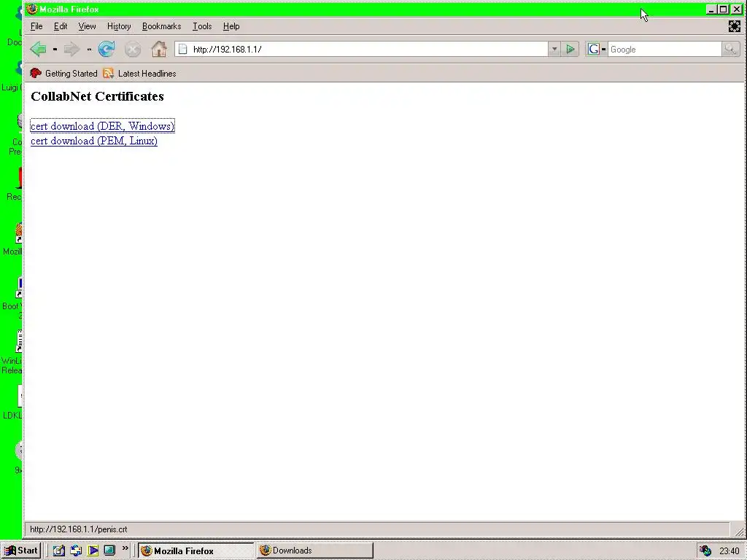Click the Show Desktop quick-launch icon
Viewport: 747px width, 560px height.
pos(109,551)
